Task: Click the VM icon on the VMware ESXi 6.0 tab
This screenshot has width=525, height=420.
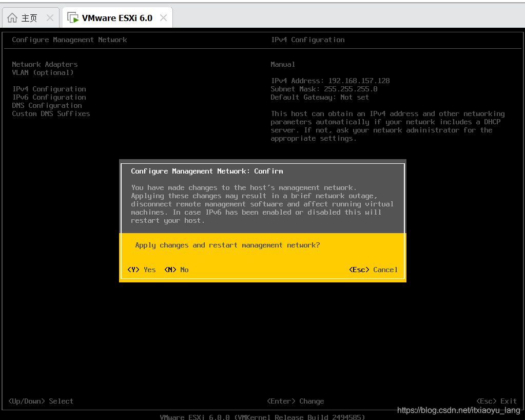Action: [73, 18]
